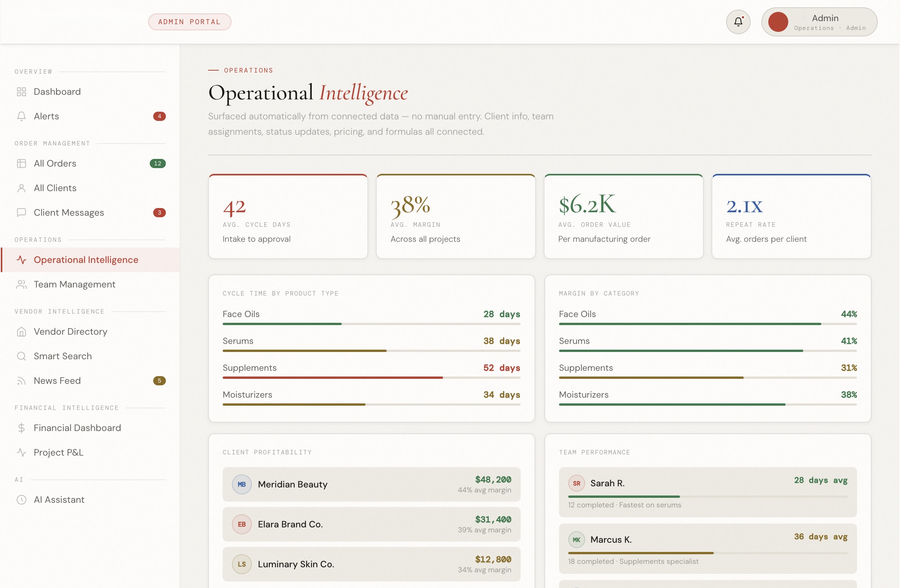Open the Elara Brand Co. row
The height and width of the screenshot is (588, 900).
(372, 524)
